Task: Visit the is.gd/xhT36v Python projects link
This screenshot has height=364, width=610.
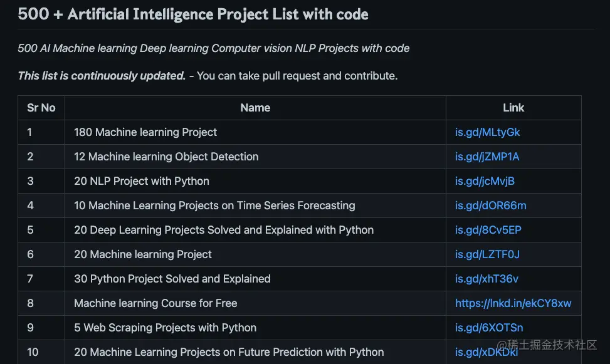Action: tap(486, 279)
